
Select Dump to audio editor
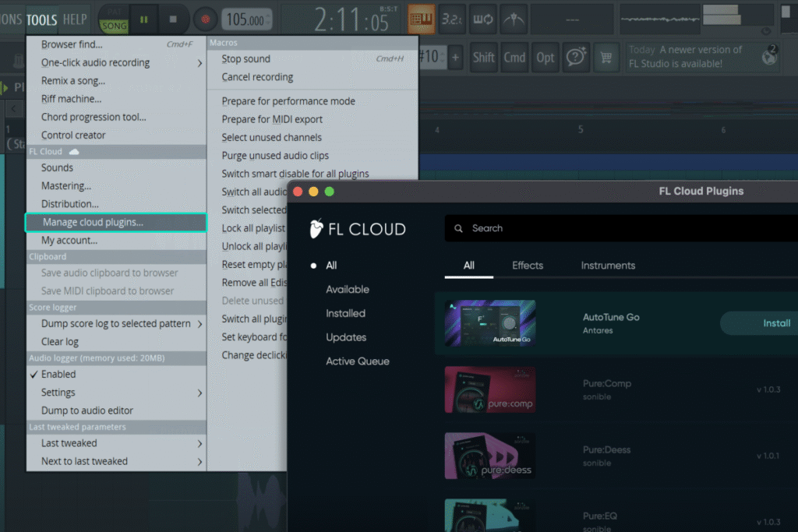tap(117, 410)
